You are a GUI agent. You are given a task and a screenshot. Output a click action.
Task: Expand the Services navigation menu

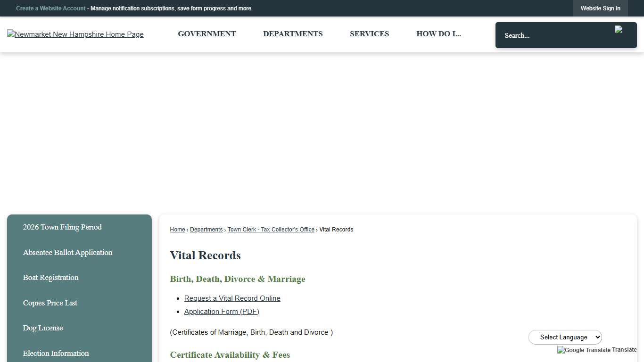(x=369, y=34)
